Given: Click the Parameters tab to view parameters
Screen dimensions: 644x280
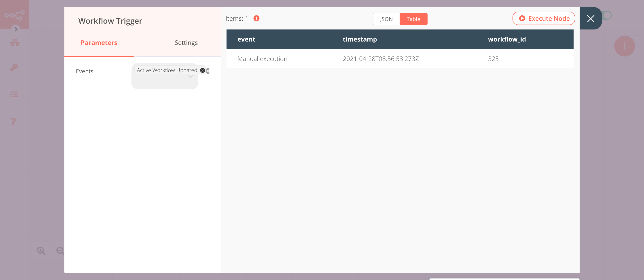Looking at the screenshot, I should tap(99, 43).
